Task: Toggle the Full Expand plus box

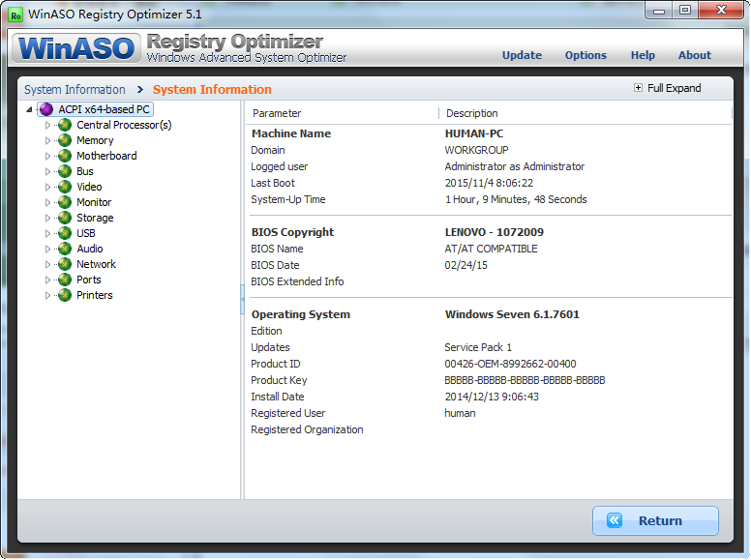Action: pyautogui.click(x=638, y=88)
